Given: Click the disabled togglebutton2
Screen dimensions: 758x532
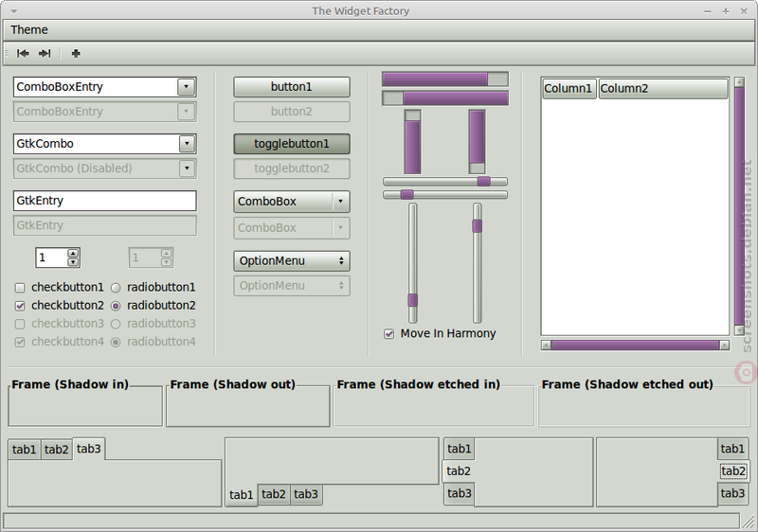Looking at the screenshot, I should click(292, 168).
